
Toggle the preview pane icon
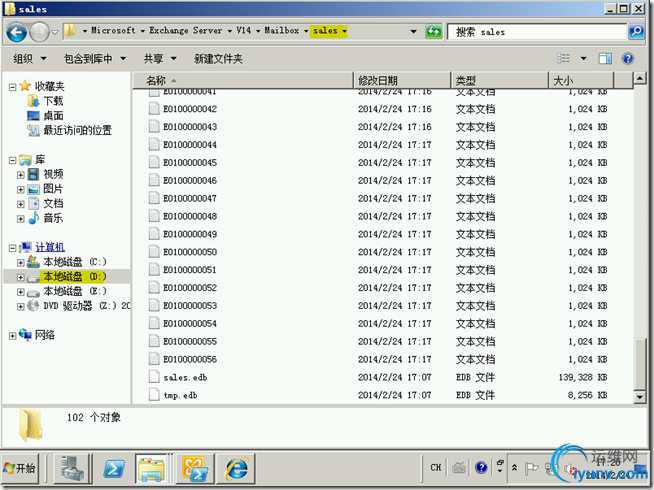605,58
